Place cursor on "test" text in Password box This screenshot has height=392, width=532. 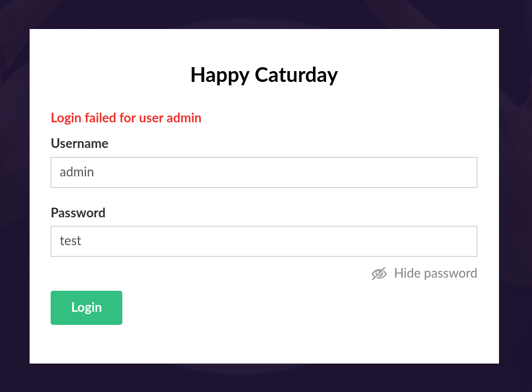71,241
